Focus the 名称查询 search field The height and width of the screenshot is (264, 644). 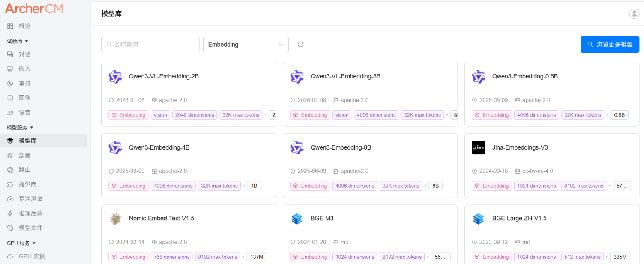pos(150,45)
